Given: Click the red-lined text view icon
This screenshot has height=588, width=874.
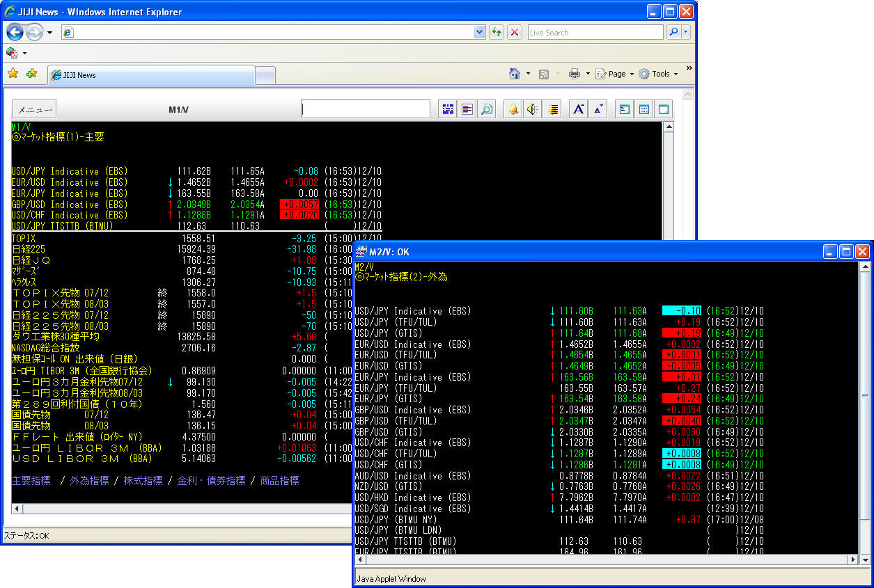Looking at the screenshot, I should point(467,109).
